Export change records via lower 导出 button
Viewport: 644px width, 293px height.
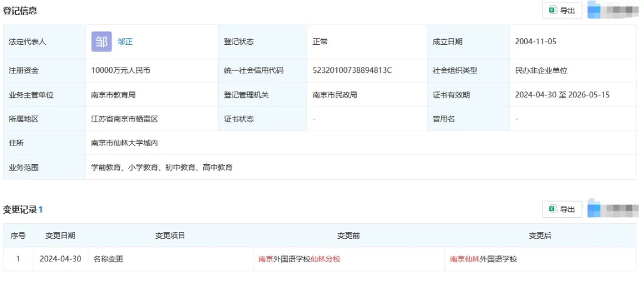tap(562, 209)
